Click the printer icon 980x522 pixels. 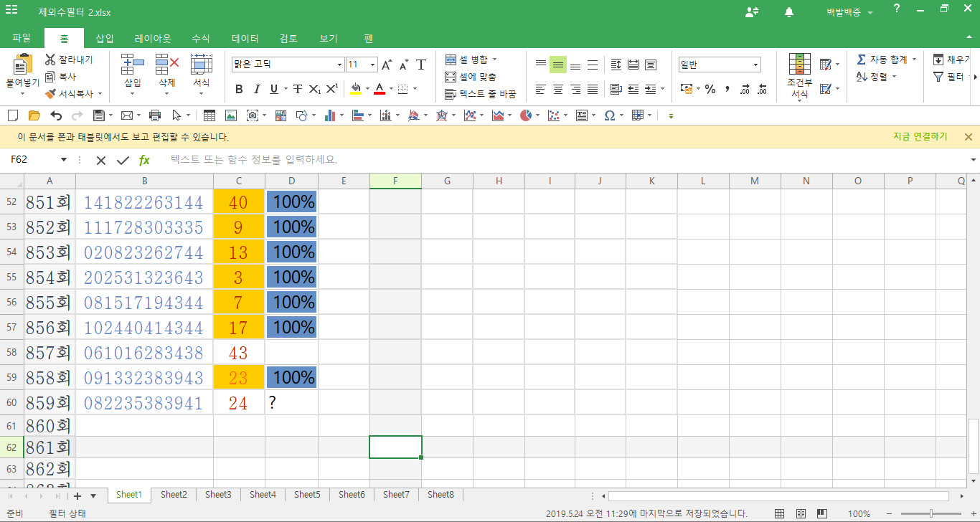pyautogui.click(x=154, y=115)
